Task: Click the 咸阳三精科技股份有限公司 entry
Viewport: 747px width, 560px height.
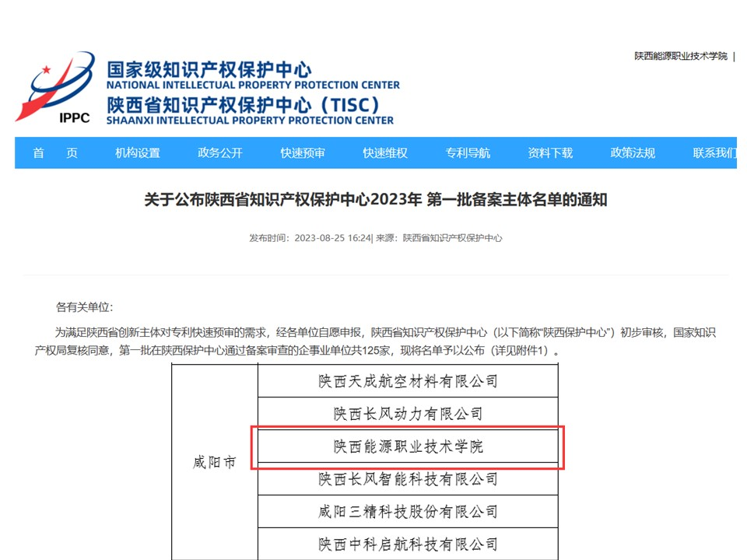Action: tap(408, 512)
